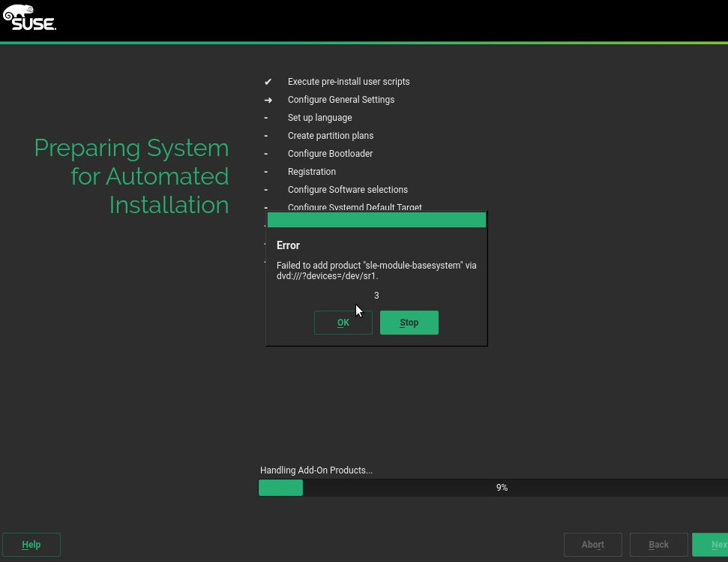Click the dash beside Configure Bootloader
This screenshot has height=562, width=728.
pos(265,154)
